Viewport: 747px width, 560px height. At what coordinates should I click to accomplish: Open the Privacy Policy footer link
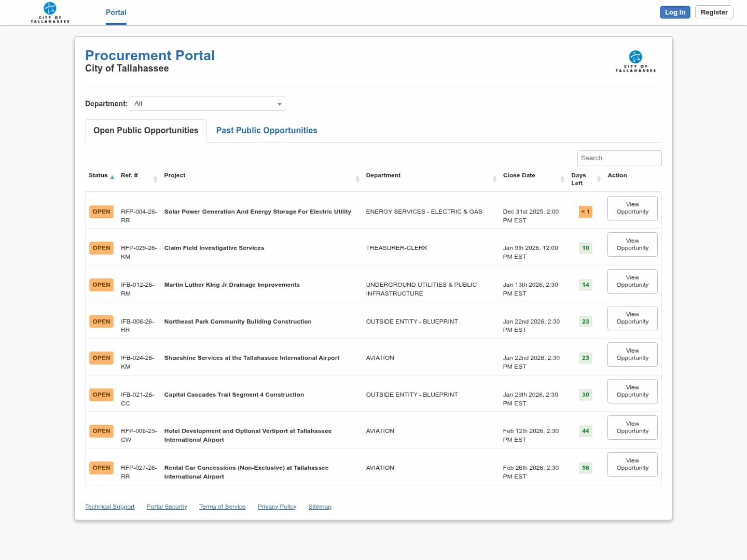tap(276, 507)
